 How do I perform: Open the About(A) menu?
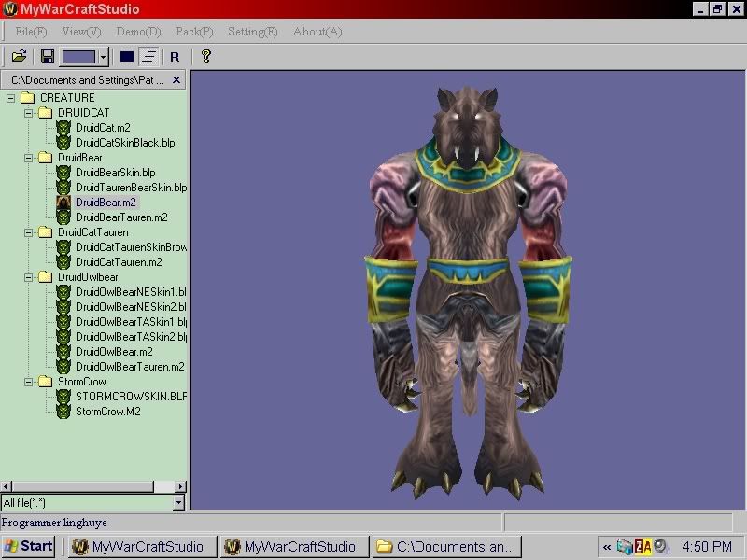pyautogui.click(x=317, y=32)
